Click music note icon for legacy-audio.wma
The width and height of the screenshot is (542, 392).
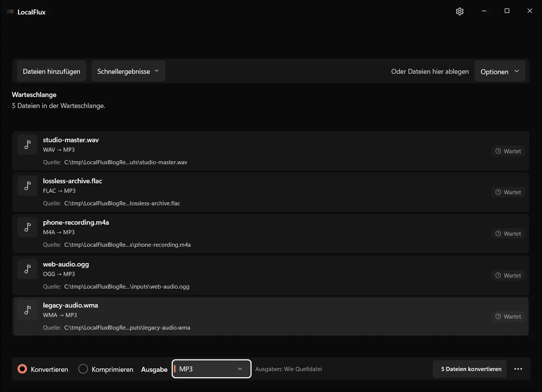pyautogui.click(x=27, y=310)
